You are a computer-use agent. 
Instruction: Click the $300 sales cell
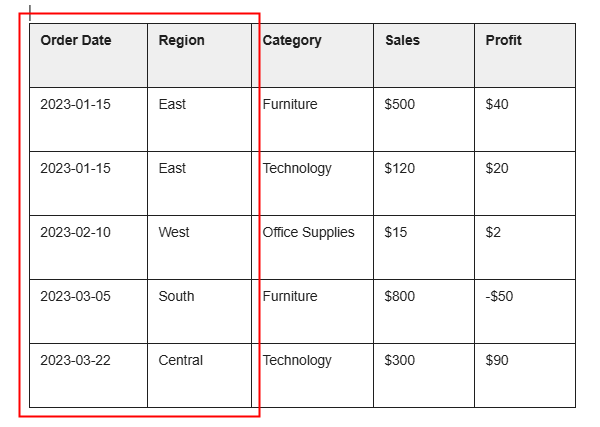[x=399, y=361]
